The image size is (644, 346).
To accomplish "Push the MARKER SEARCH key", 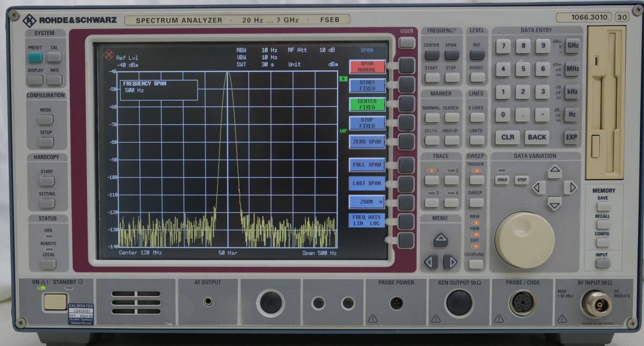I will point(452,117).
